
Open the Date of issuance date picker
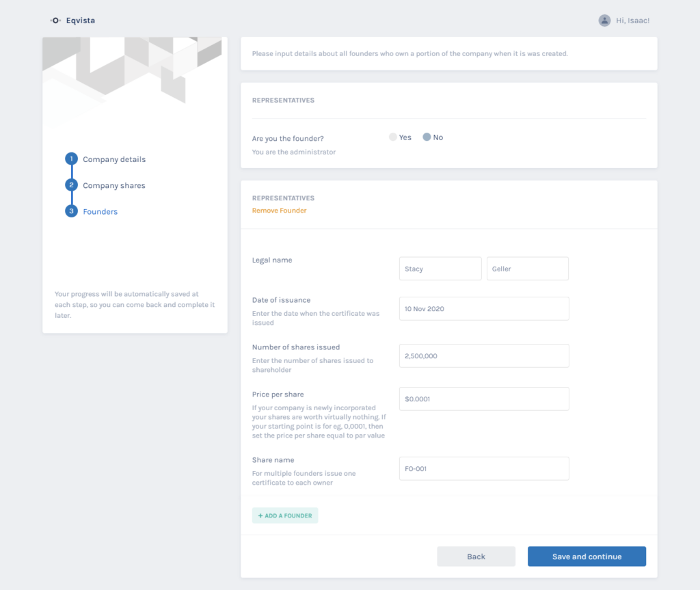tap(484, 308)
